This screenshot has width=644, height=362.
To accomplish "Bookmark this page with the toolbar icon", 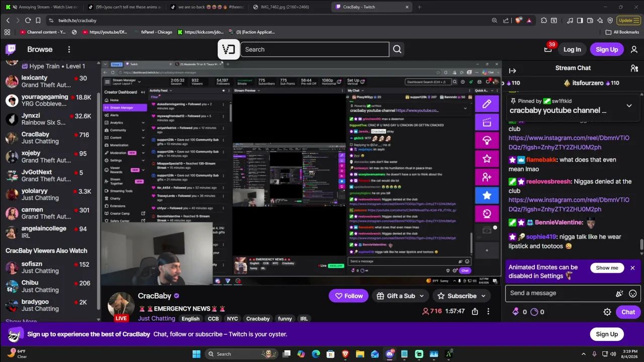I will click(x=37, y=21).
